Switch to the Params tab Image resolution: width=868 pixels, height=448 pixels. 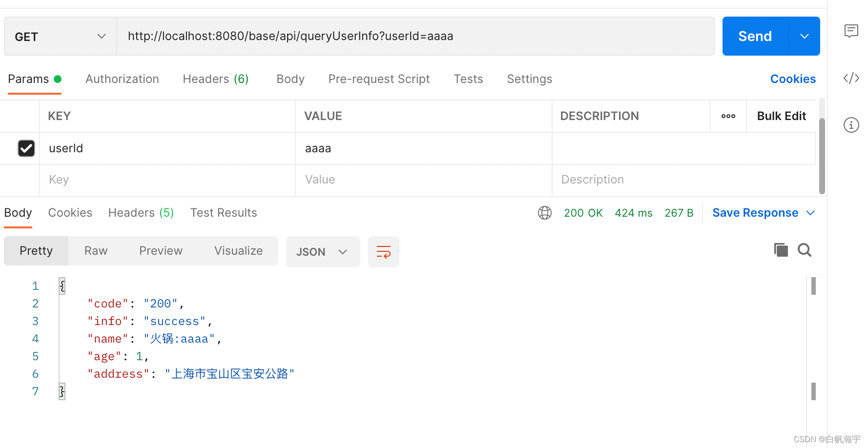click(34, 79)
